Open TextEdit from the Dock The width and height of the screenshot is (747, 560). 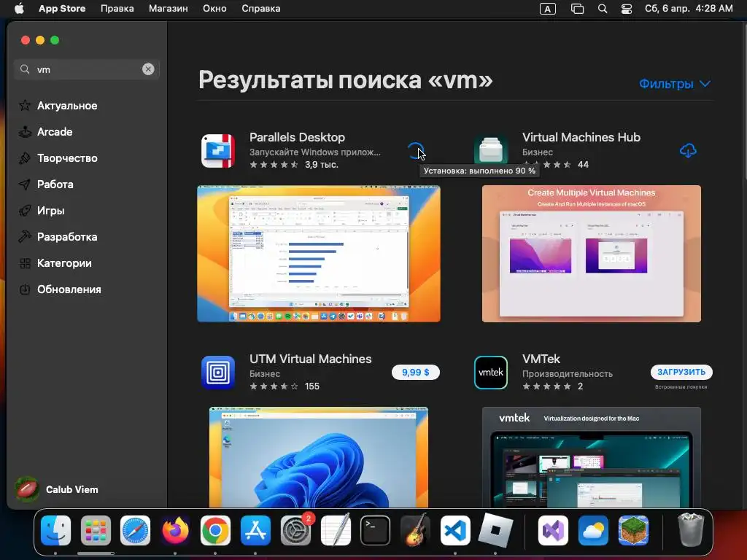336,530
